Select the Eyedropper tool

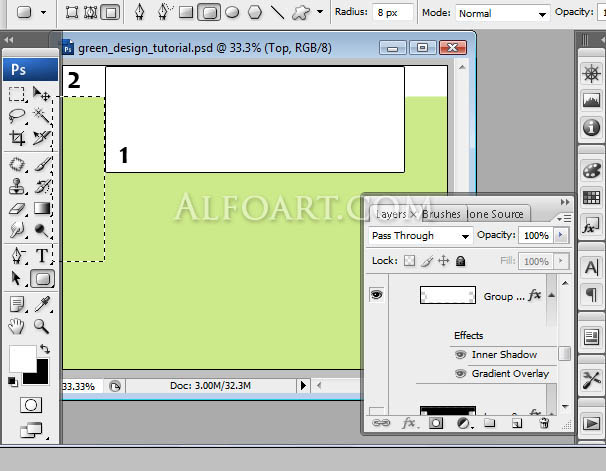[x=41, y=304]
